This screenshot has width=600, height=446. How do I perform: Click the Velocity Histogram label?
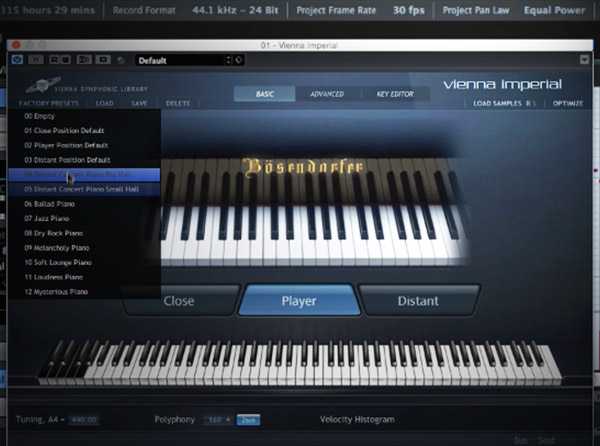click(357, 420)
